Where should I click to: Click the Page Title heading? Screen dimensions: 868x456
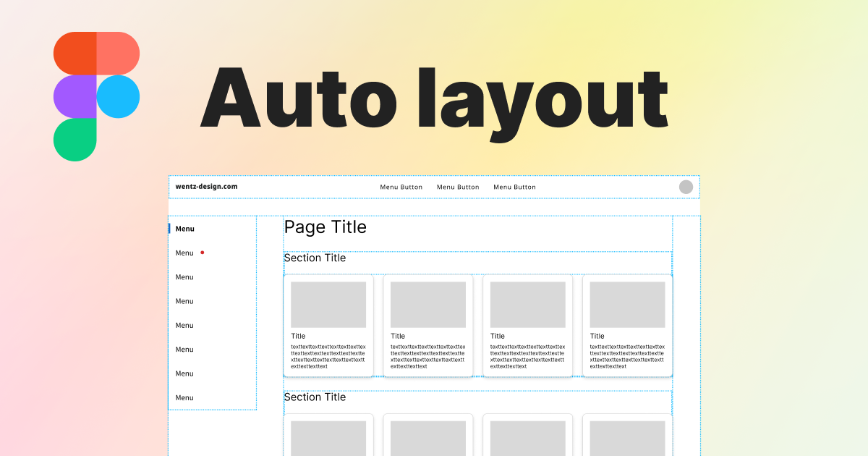coord(325,227)
